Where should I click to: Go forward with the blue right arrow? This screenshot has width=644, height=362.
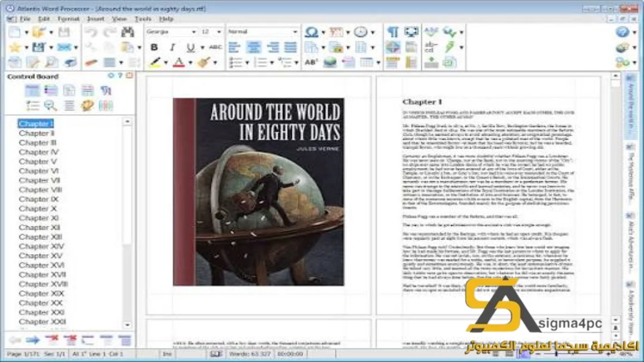[x=33, y=340]
